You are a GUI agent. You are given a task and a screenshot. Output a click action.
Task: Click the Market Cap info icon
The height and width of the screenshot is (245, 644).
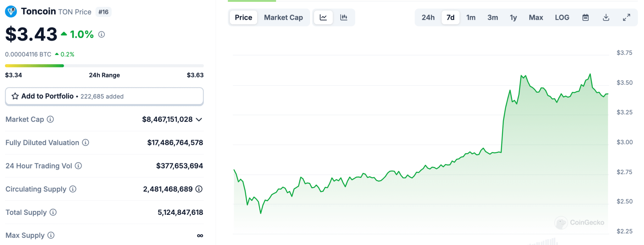tap(50, 119)
